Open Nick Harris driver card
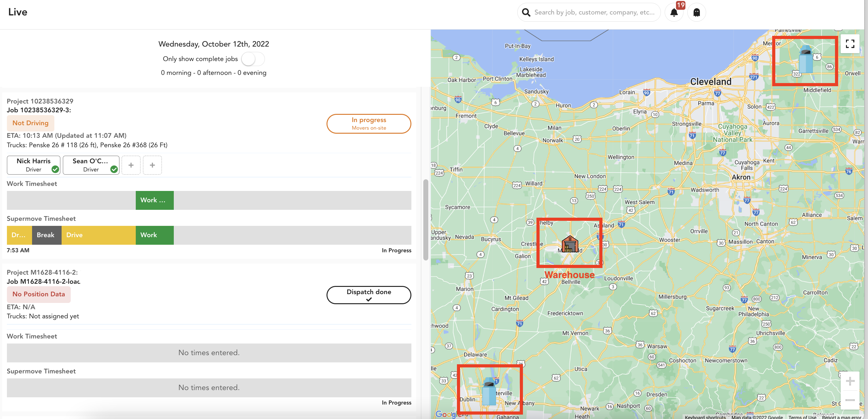868x419 pixels. pos(33,165)
